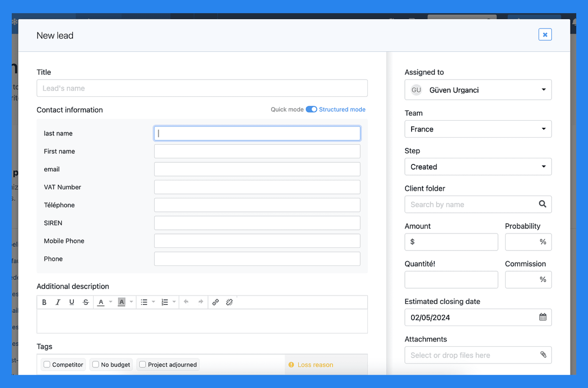Close the New lead dialog
Image resolution: width=588 pixels, height=388 pixels.
tap(545, 35)
